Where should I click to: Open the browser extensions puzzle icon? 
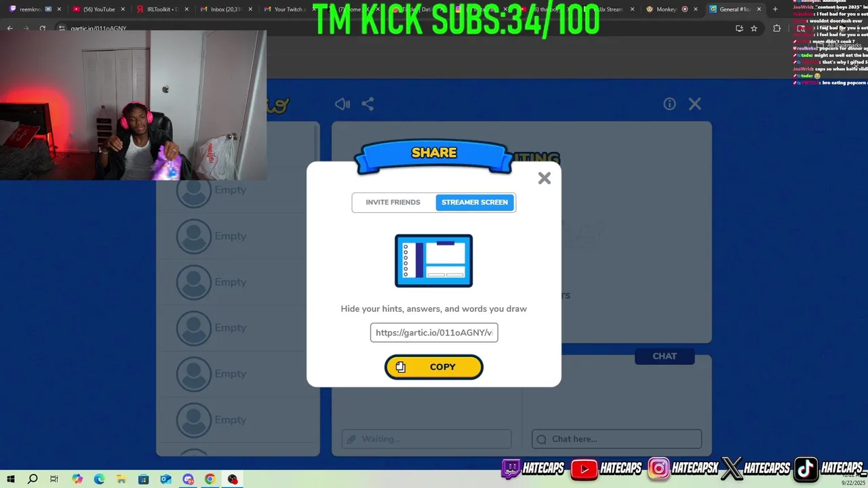tap(777, 28)
